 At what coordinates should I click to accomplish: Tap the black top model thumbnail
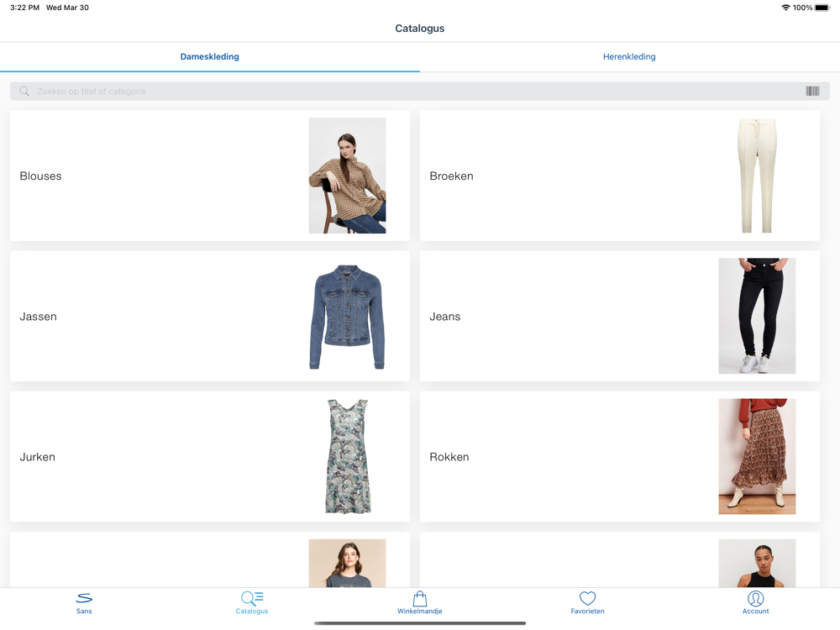tap(757, 563)
